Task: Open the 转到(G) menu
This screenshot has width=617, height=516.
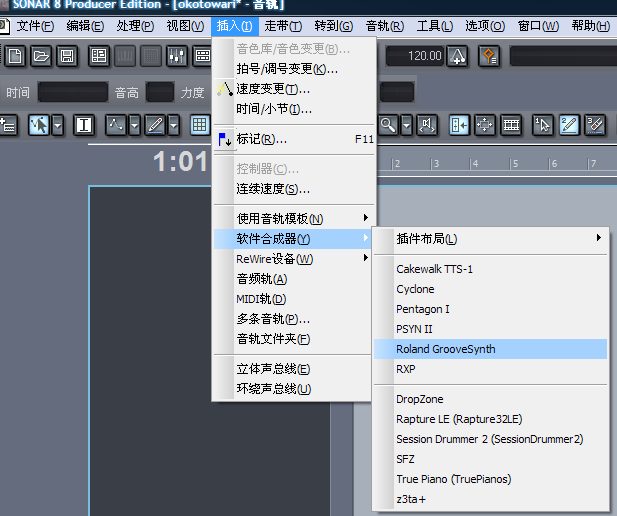Action: [333, 26]
